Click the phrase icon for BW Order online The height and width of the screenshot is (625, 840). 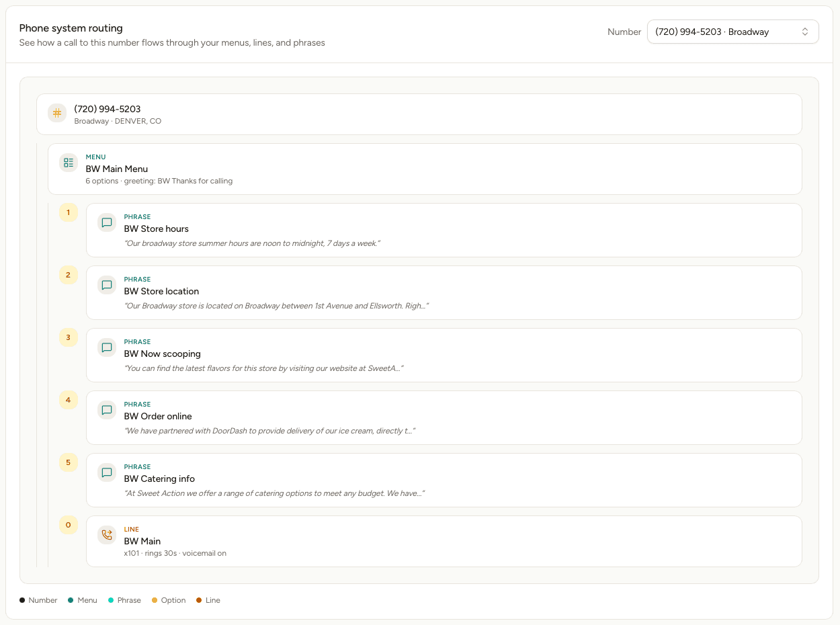(107, 410)
